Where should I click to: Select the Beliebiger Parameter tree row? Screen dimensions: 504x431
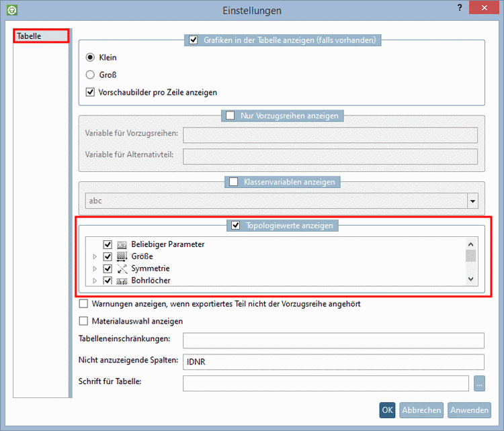[168, 244]
